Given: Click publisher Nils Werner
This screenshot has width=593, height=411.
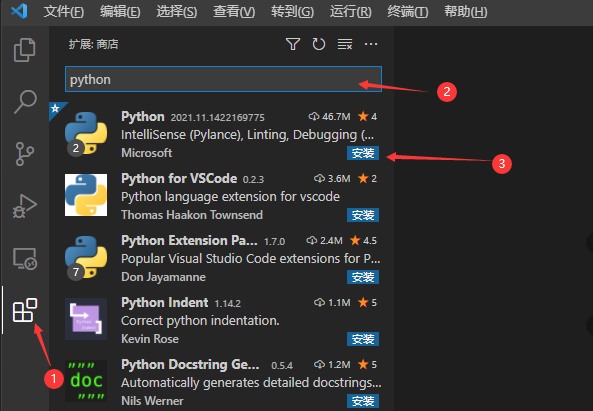Looking at the screenshot, I should [152, 401].
